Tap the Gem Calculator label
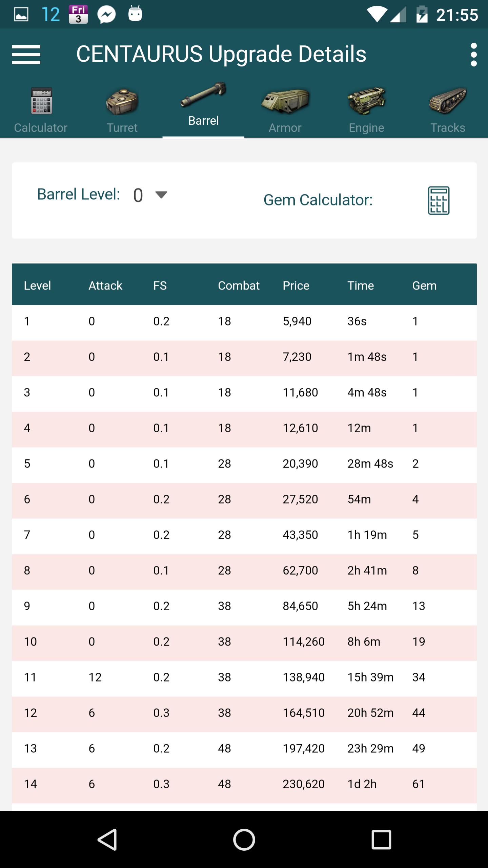The image size is (488, 868). click(318, 200)
